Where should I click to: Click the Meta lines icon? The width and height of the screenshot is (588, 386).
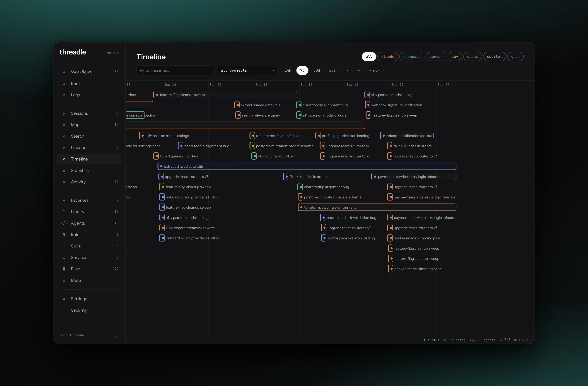pos(64,280)
